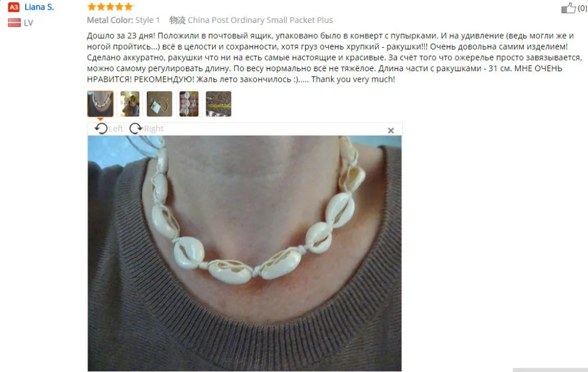This screenshot has height=372, width=588.
Task: Open reviewer Liana S. profile
Action: [39, 6]
